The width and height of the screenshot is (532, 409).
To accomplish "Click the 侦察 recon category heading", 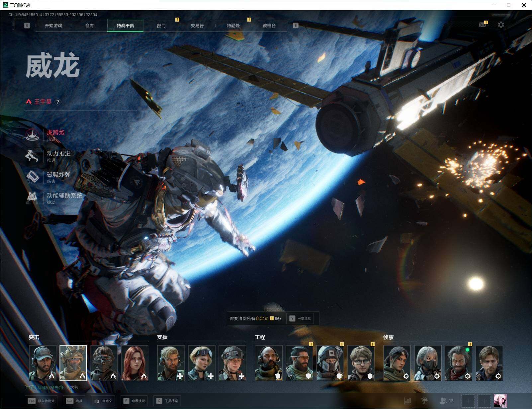I will [x=389, y=337].
